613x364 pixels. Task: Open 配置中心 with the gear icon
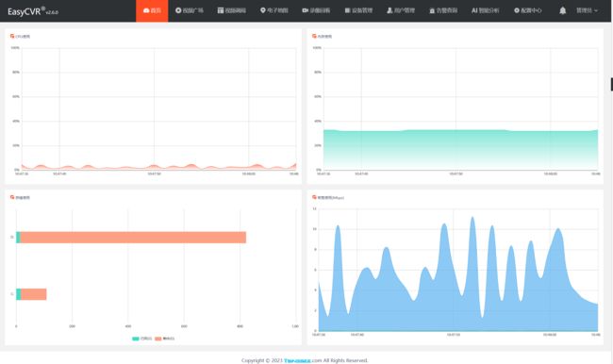tap(528, 10)
